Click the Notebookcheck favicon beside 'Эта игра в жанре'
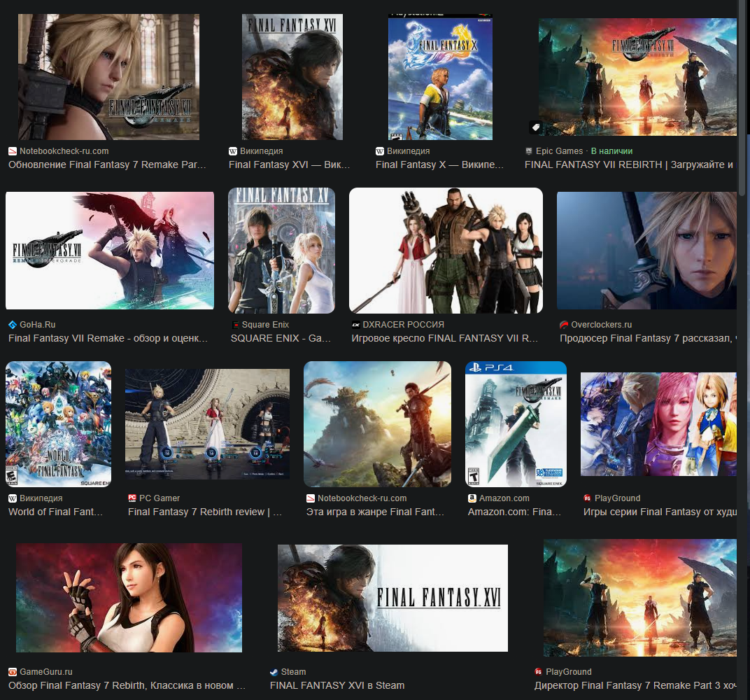Image resolution: width=750 pixels, height=700 pixels. coord(311,498)
